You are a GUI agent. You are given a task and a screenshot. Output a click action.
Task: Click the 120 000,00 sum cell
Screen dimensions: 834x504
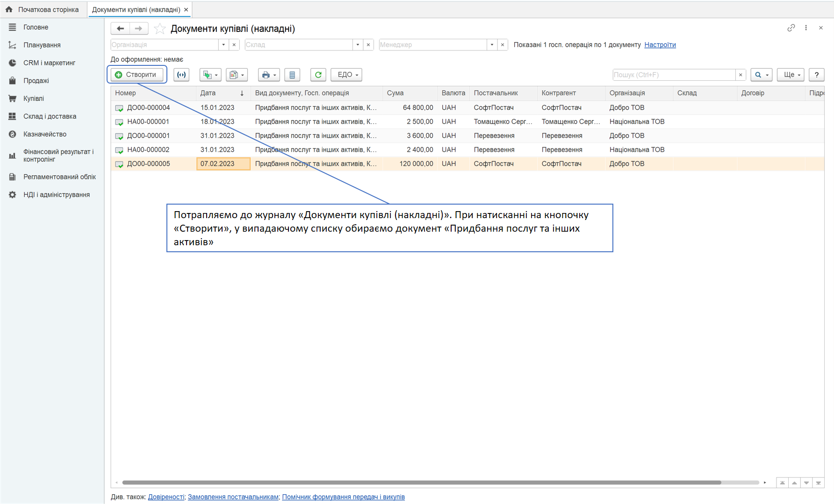[x=410, y=163]
